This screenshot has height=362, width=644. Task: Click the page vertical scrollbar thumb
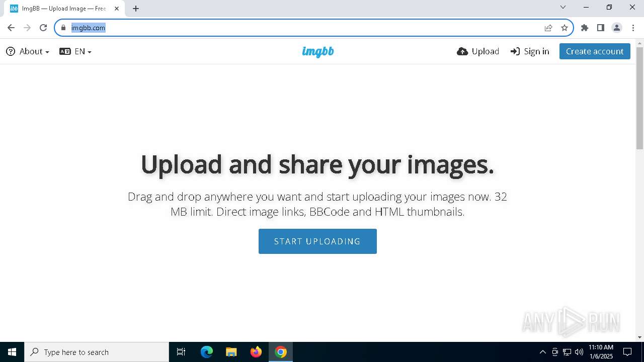(639, 99)
